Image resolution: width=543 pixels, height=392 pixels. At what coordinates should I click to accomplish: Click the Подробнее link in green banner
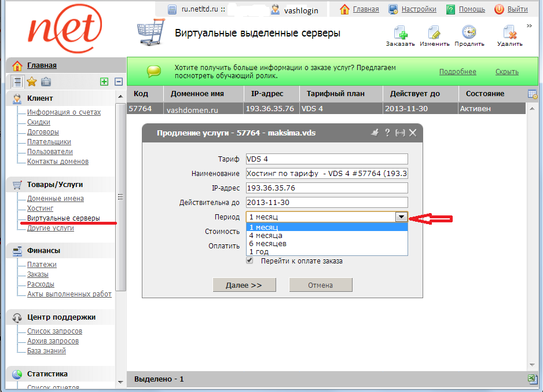pyautogui.click(x=457, y=72)
